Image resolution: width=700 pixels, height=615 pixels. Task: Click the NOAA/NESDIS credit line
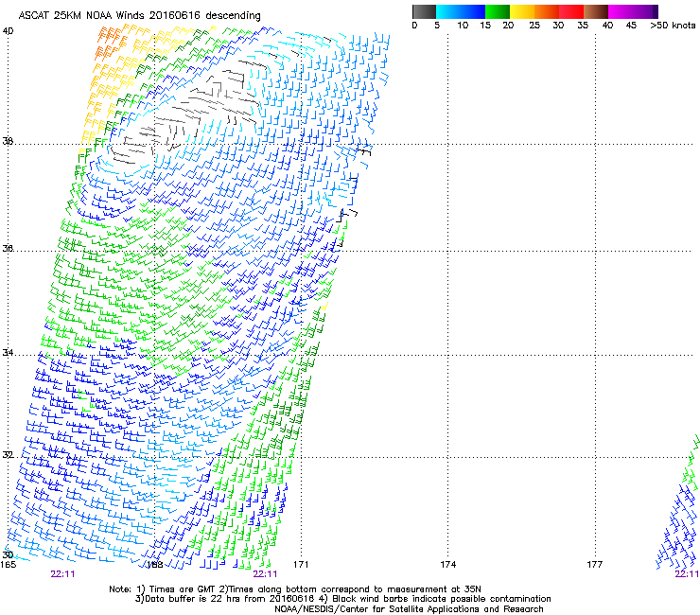coord(409,609)
